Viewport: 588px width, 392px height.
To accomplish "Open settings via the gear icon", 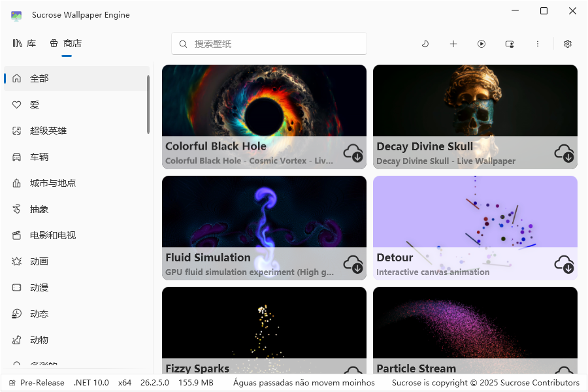I will point(568,44).
